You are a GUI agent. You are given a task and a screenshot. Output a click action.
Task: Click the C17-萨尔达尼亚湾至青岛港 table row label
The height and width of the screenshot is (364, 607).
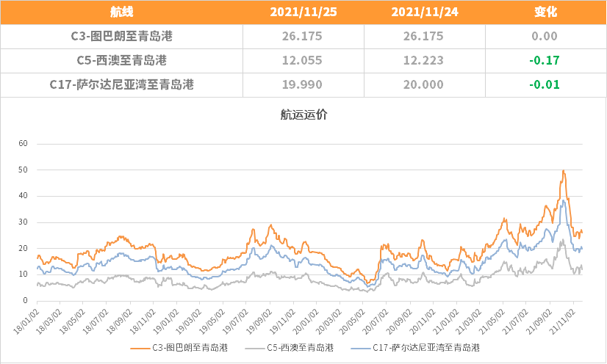click(122, 84)
